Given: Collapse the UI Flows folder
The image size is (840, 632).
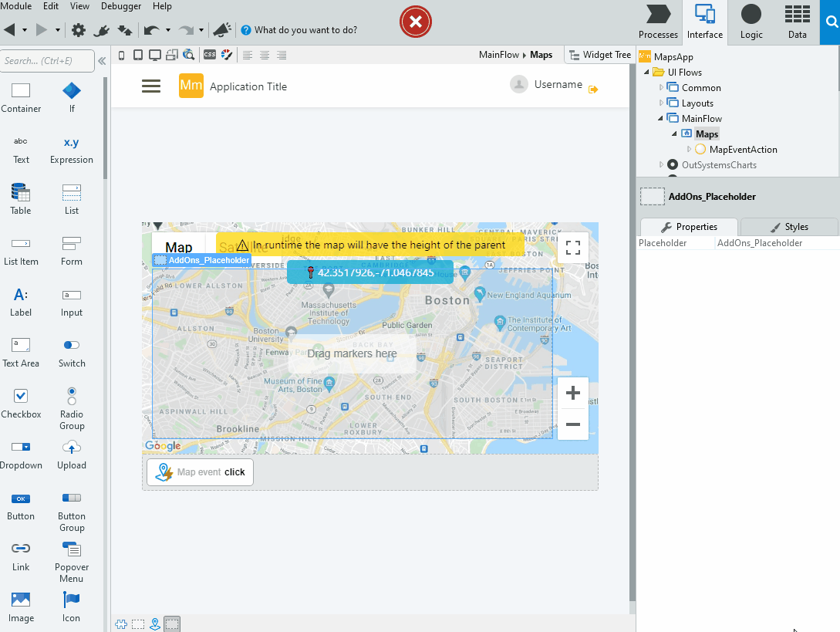Looking at the screenshot, I should tap(646, 72).
